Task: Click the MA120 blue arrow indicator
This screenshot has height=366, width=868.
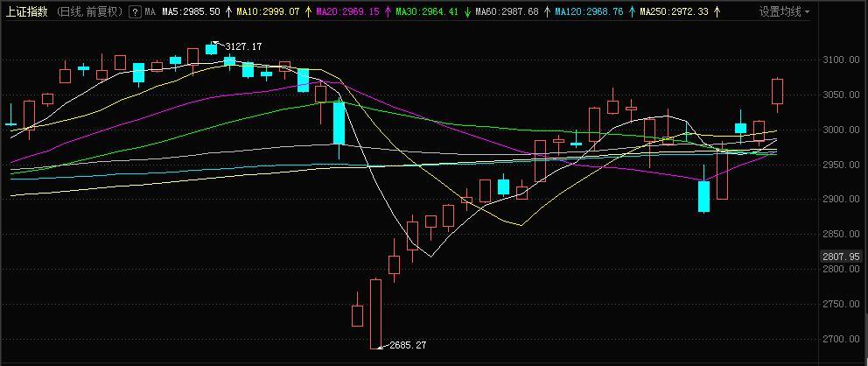Action: (632, 11)
